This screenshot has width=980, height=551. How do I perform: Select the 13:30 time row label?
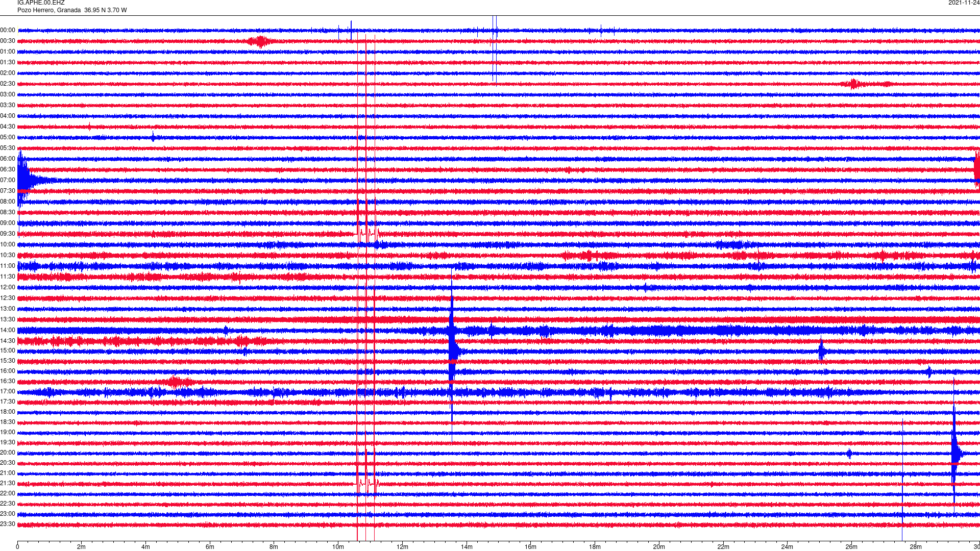click(x=8, y=319)
